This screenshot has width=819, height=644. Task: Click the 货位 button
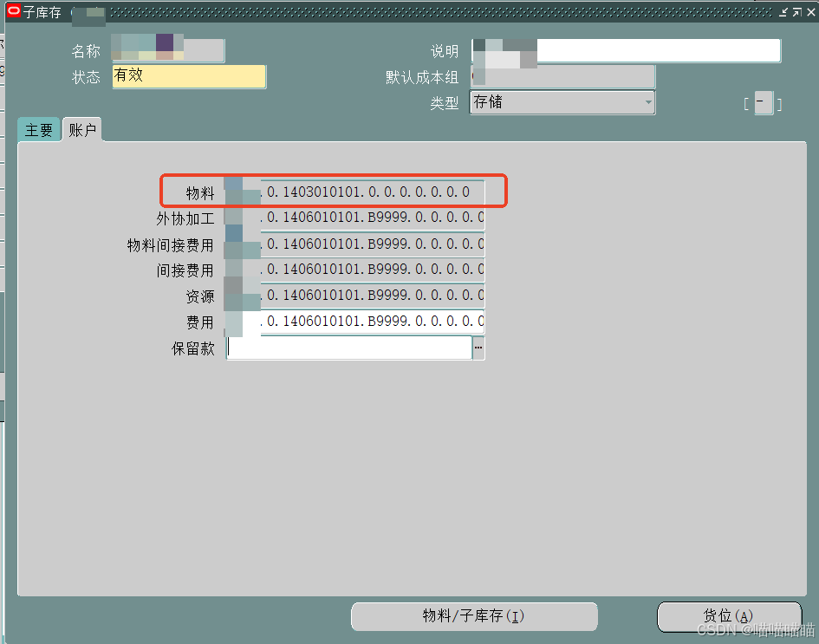pos(729,616)
